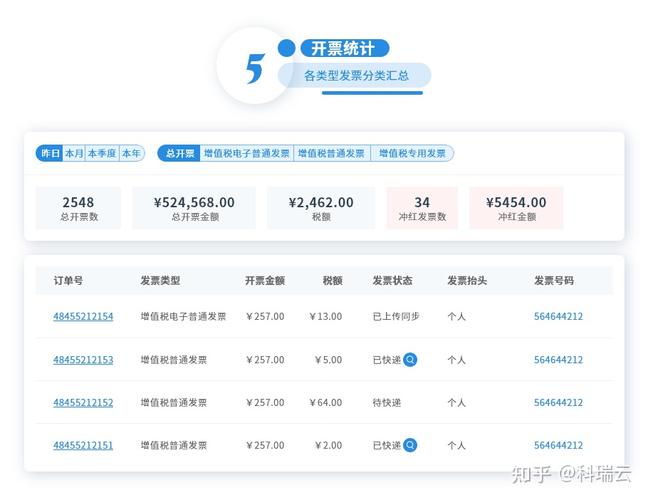648x500 pixels.
Task: Open order link 48455212153
Action: point(83,360)
